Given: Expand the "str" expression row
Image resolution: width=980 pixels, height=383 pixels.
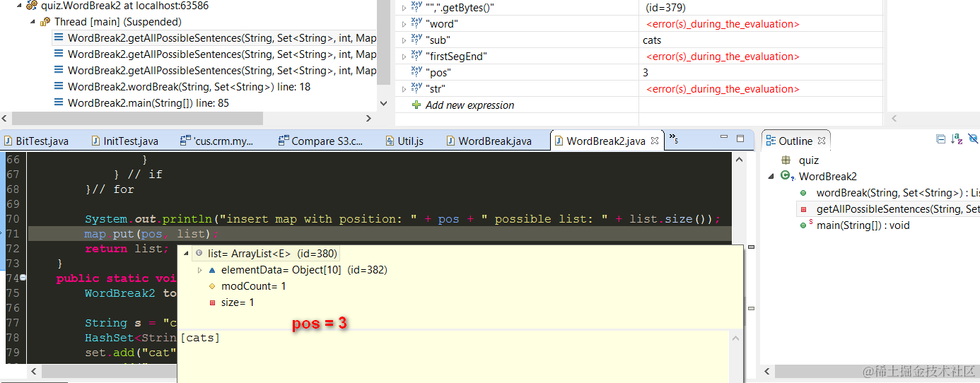Looking at the screenshot, I should (404, 89).
